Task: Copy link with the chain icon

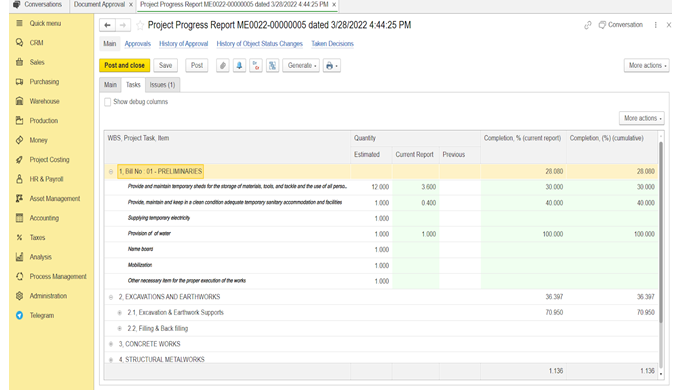Action: click(x=588, y=25)
